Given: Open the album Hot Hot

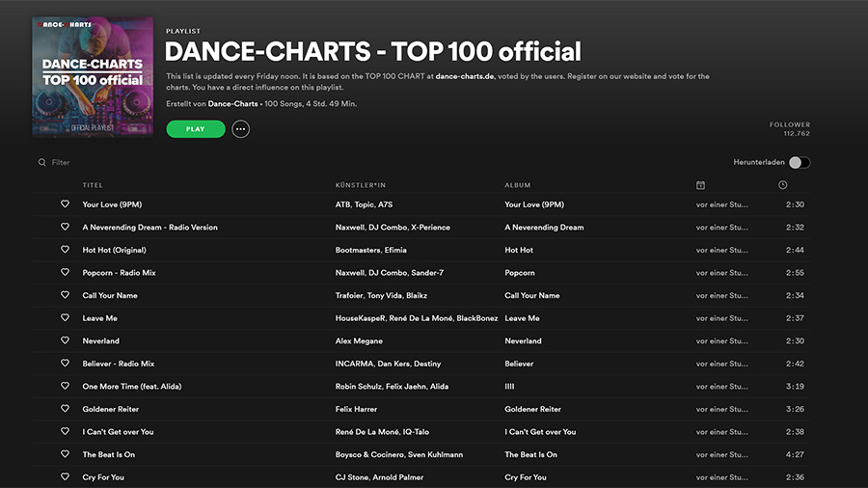Looking at the screenshot, I should pyautogui.click(x=519, y=250).
